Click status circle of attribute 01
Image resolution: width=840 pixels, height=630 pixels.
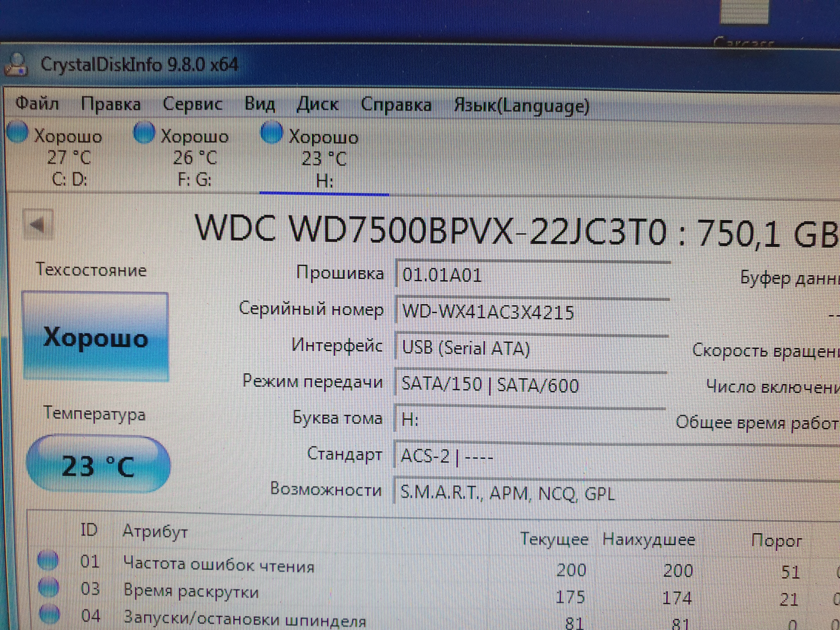coord(48,561)
